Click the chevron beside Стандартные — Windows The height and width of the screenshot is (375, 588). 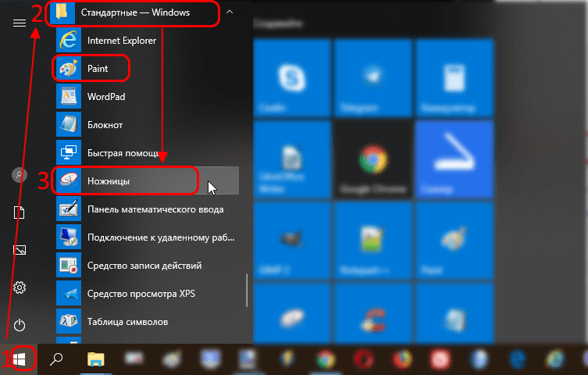230,12
